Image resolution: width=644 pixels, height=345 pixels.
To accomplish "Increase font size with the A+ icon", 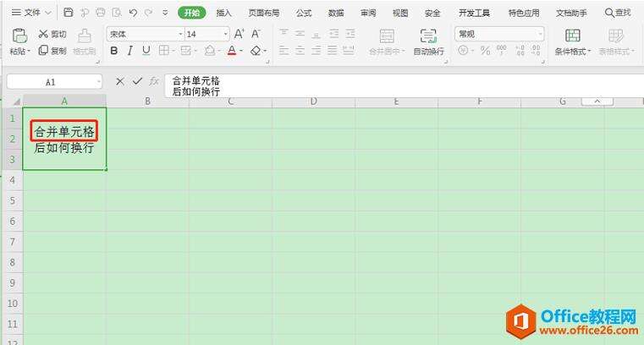I will point(239,34).
